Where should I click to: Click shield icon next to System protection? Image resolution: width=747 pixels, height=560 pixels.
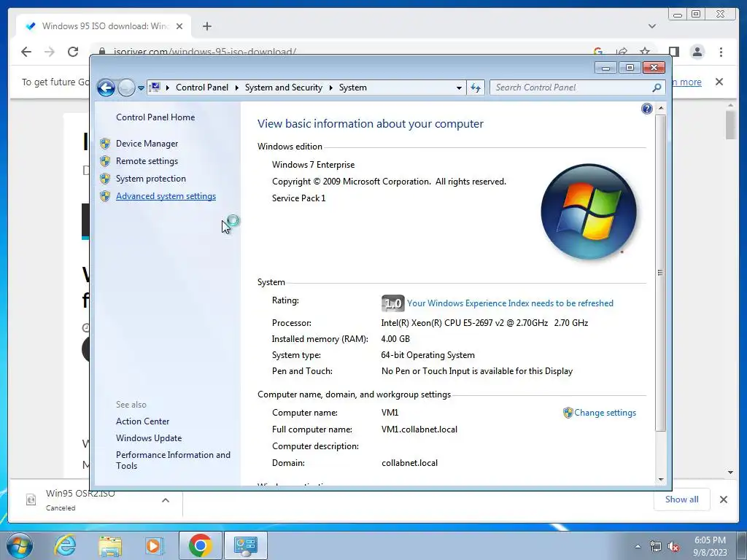coord(105,179)
